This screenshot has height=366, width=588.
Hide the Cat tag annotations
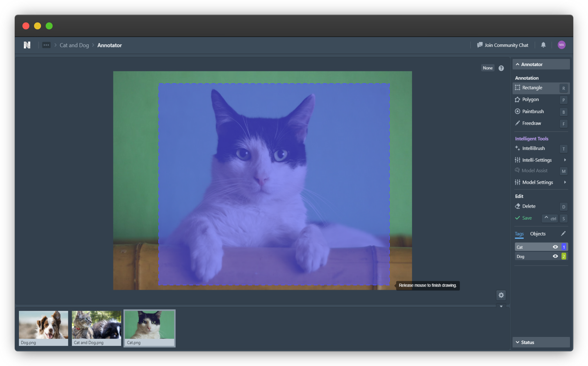[555, 247]
